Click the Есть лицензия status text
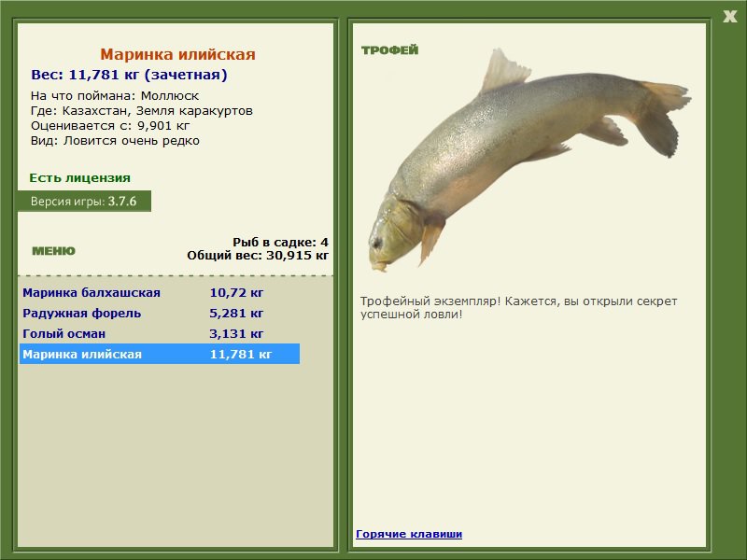The height and width of the screenshot is (560, 747). click(x=79, y=177)
